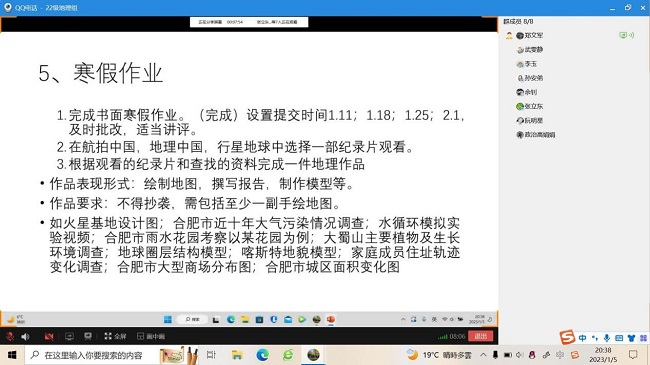Viewport: 650px width, 365px height.
Task: Click the Windows search box 在这里输入你要搜索的内容
Action: coord(111,355)
